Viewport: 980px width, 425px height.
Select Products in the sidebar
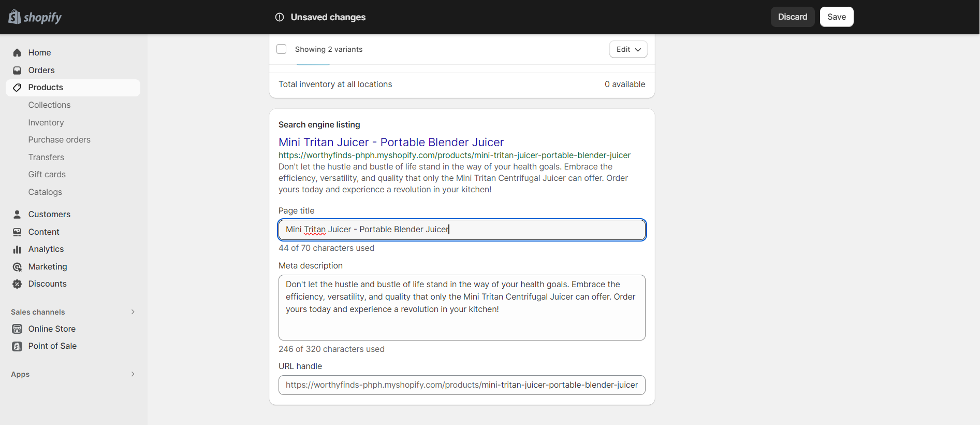73,88
